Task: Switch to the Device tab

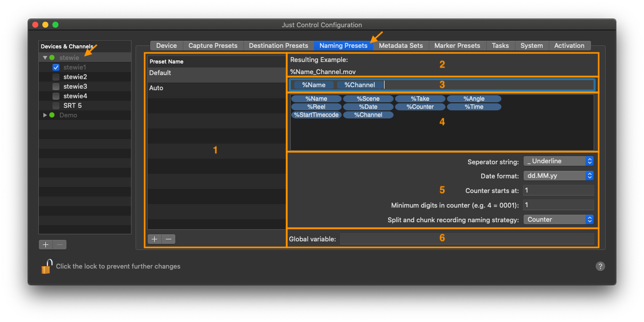Action: pyautogui.click(x=166, y=45)
